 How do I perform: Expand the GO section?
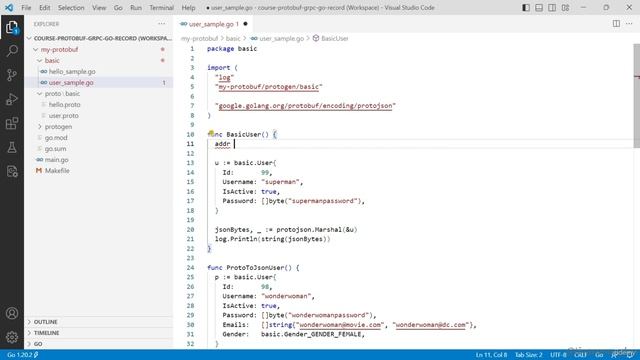click(x=98, y=344)
